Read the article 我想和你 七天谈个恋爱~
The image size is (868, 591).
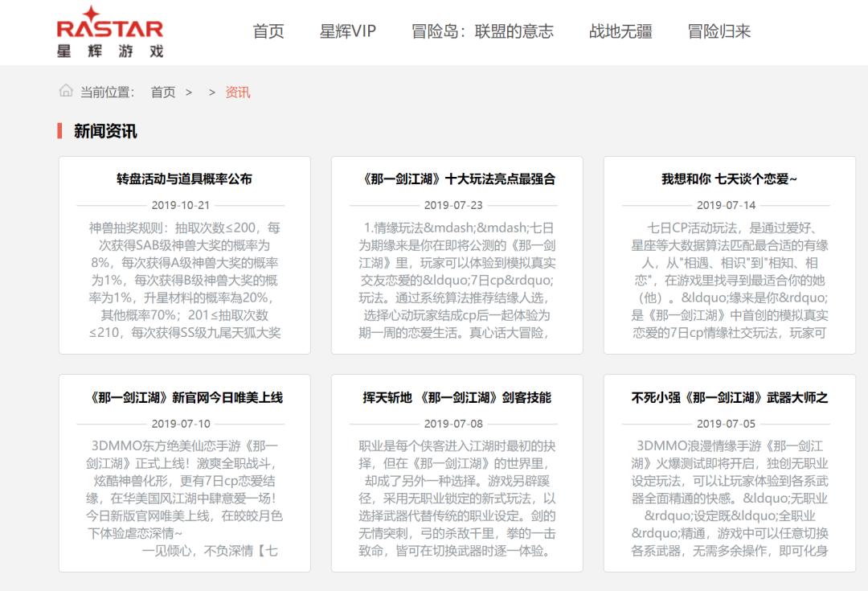click(x=729, y=179)
